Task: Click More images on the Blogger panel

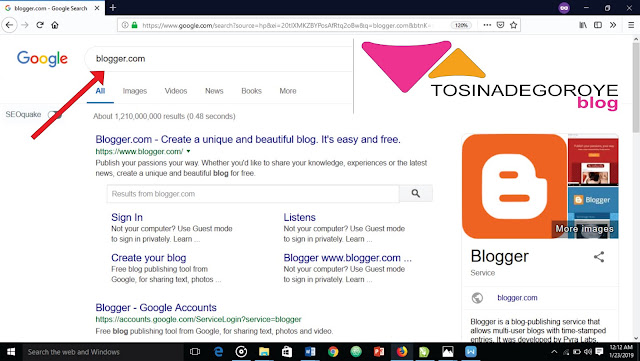Action: pyautogui.click(x=584, y=229)
